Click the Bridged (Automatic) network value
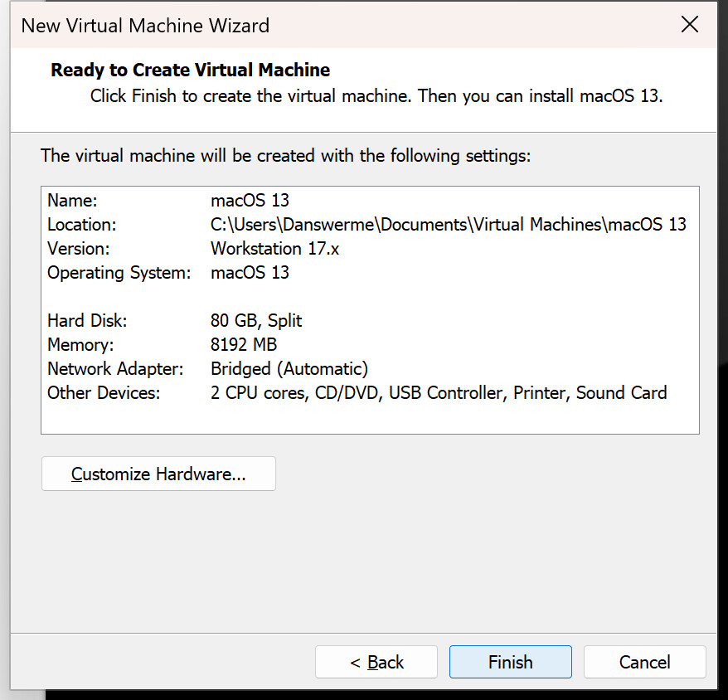728x700 pixels. coord(289,369)
